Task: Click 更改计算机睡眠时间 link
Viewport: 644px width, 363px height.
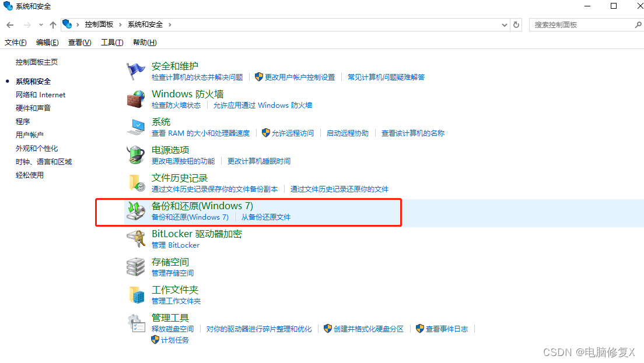Action: click(x=259, y=161)
